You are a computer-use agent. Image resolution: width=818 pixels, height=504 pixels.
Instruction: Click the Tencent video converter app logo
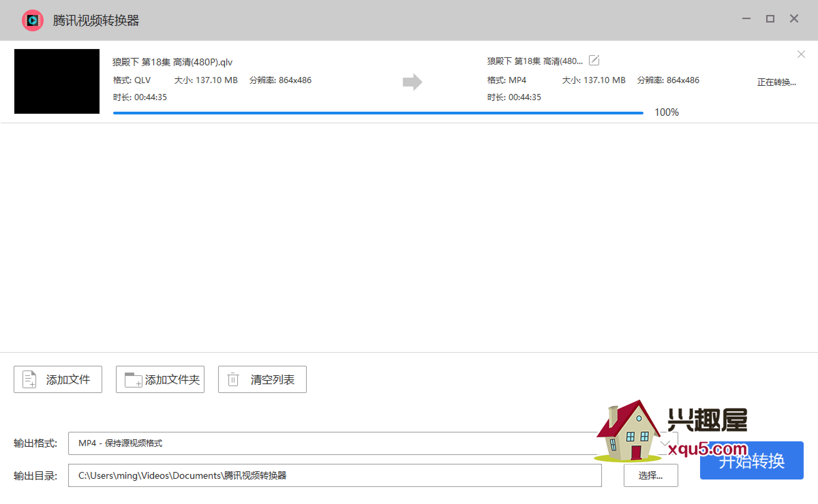point(32,20)
